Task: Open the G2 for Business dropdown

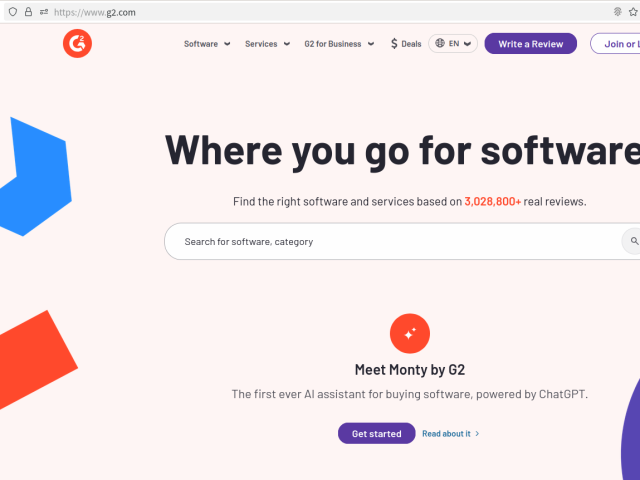Action: (x=339, y=44)
